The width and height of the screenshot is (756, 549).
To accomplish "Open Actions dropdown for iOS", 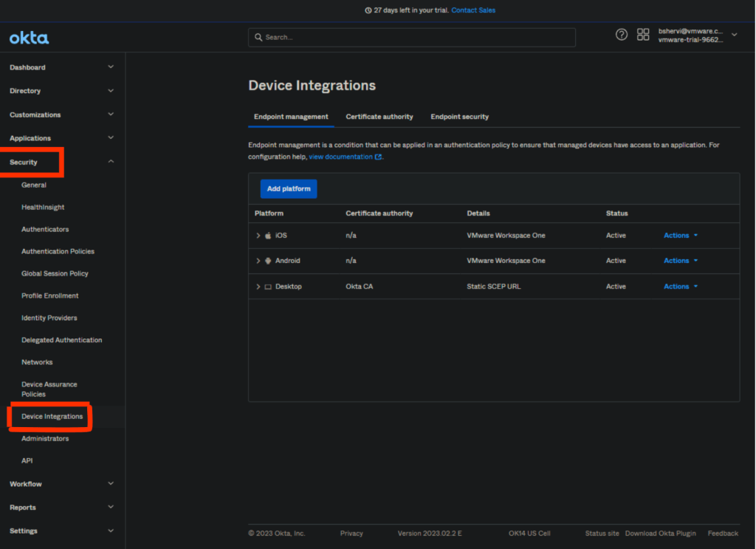I will coord(681,236).
